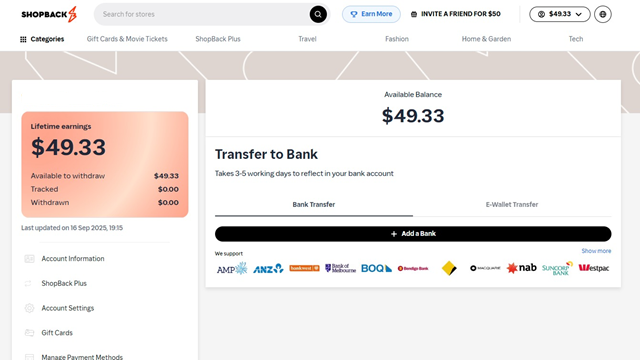Screen dimensions: 640x360
Task: Open Invite a Friend for $50 link
Action: [x=456, y=14]
